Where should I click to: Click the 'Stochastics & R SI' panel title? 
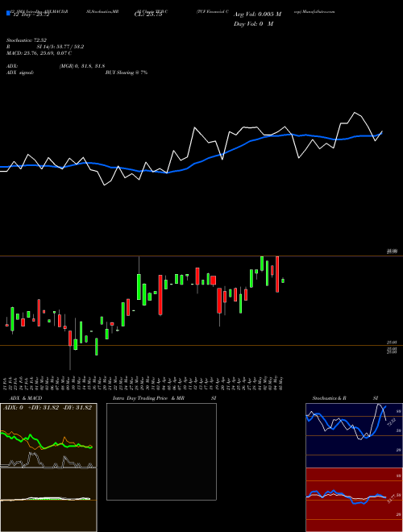pos(345,398)
